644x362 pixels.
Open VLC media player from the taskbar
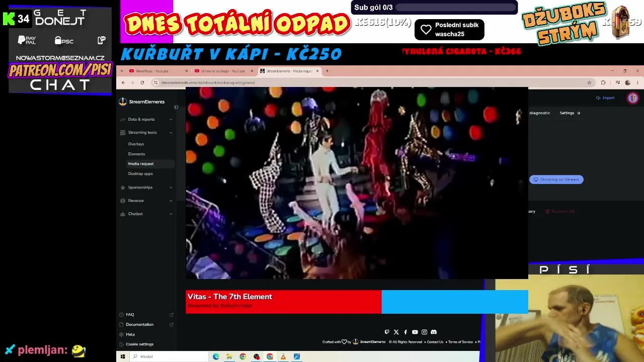tap(283, 356)
